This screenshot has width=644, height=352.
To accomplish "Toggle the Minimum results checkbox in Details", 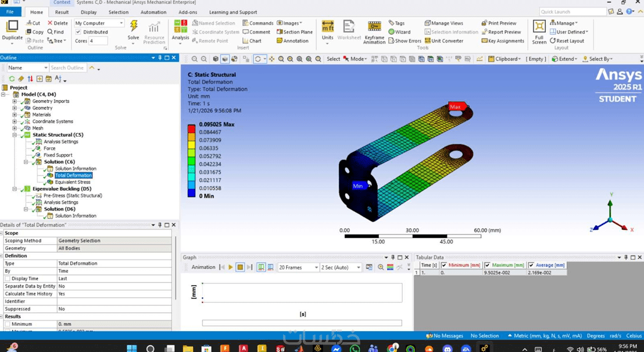I will [x=8, y=324].
